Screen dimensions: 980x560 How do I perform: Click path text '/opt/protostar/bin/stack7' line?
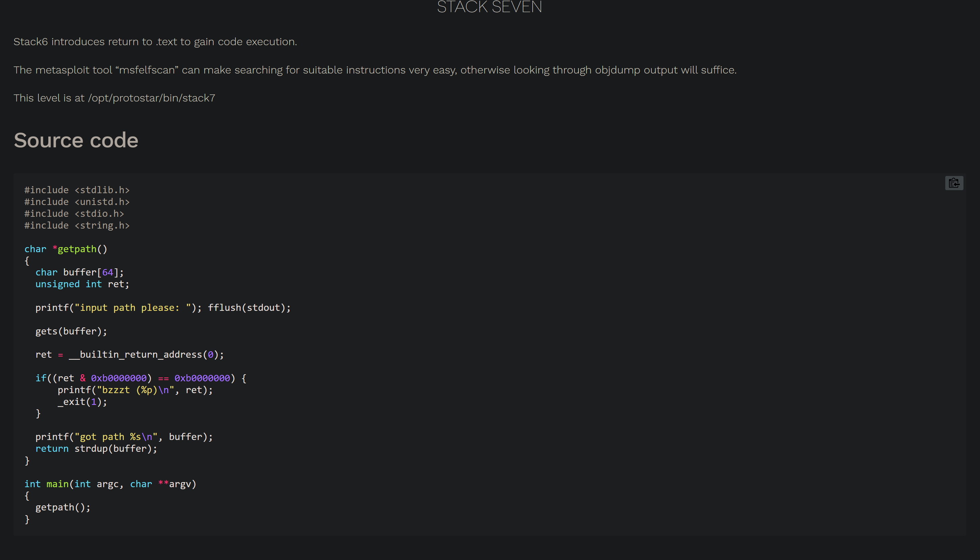(x=114, y=98)
